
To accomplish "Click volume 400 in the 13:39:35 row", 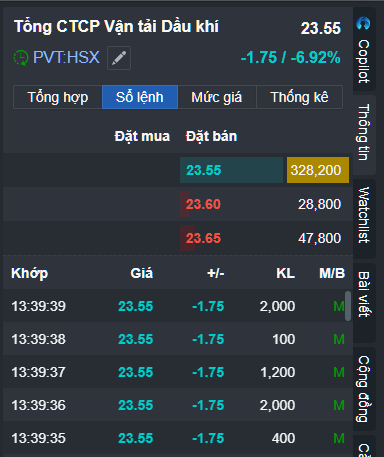I will click(284, 438).
